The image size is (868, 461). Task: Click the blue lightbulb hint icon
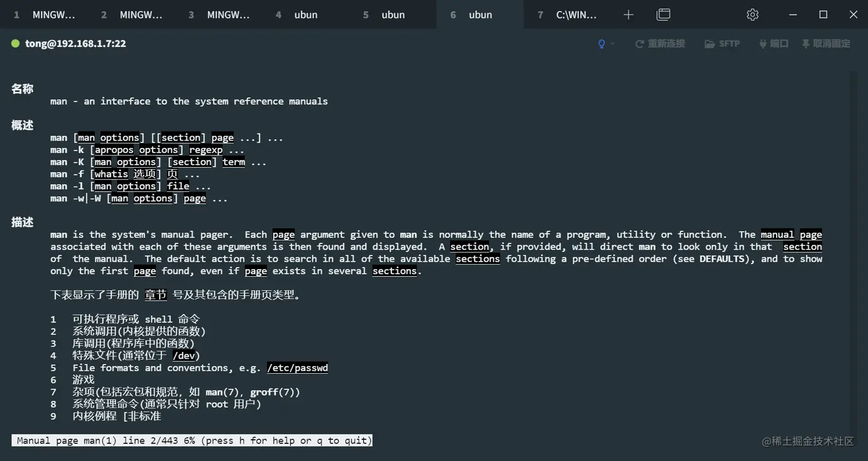602,44
